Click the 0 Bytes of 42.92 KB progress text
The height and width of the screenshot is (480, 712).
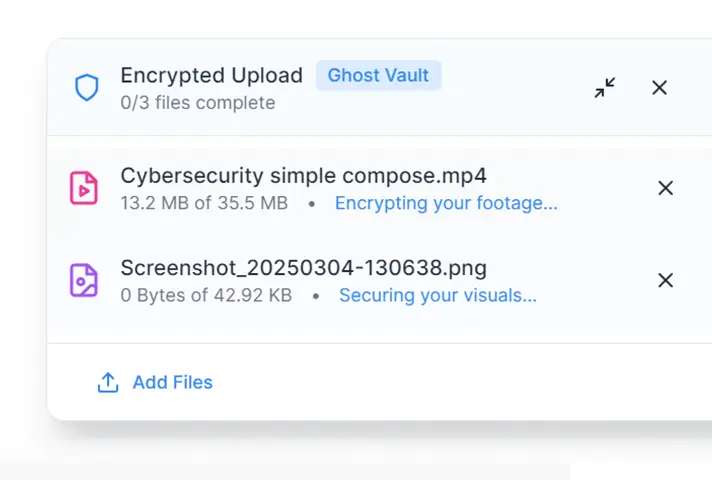tap(206, 295)
